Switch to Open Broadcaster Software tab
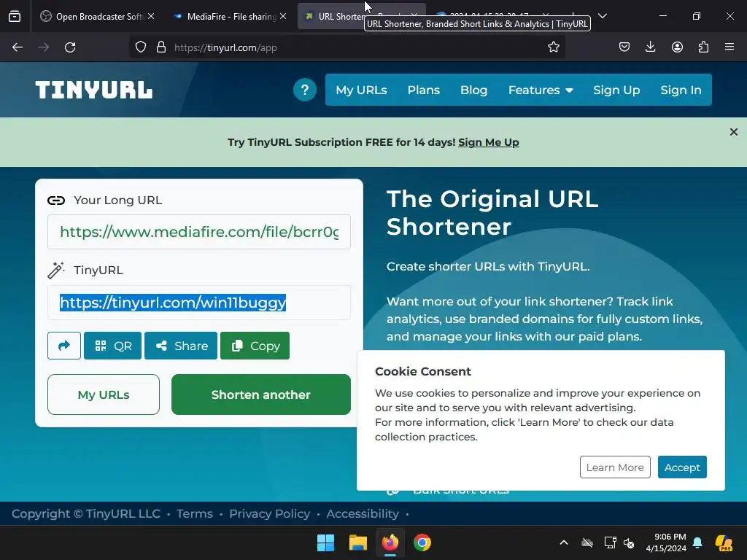 (97, 16)
